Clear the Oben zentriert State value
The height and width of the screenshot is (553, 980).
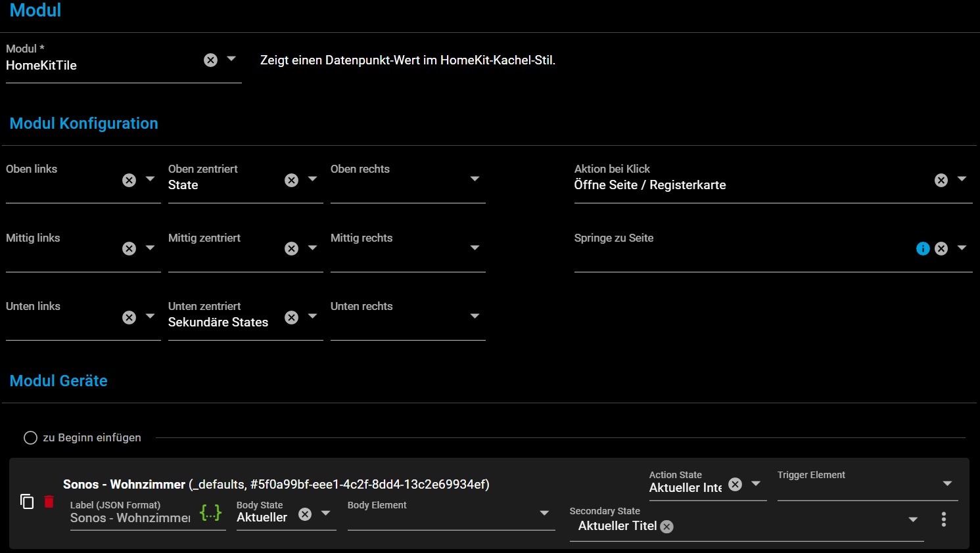(292, 180)
